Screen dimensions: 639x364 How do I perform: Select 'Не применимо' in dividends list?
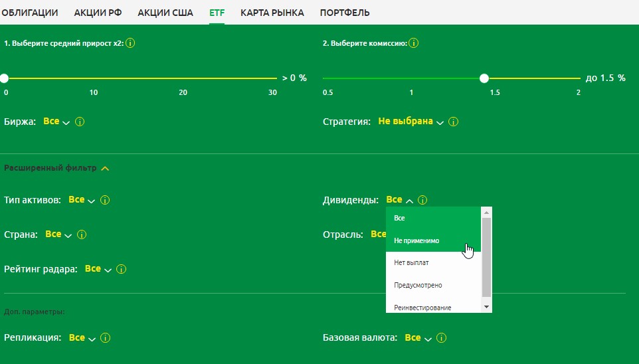click(x=416, y=240)
